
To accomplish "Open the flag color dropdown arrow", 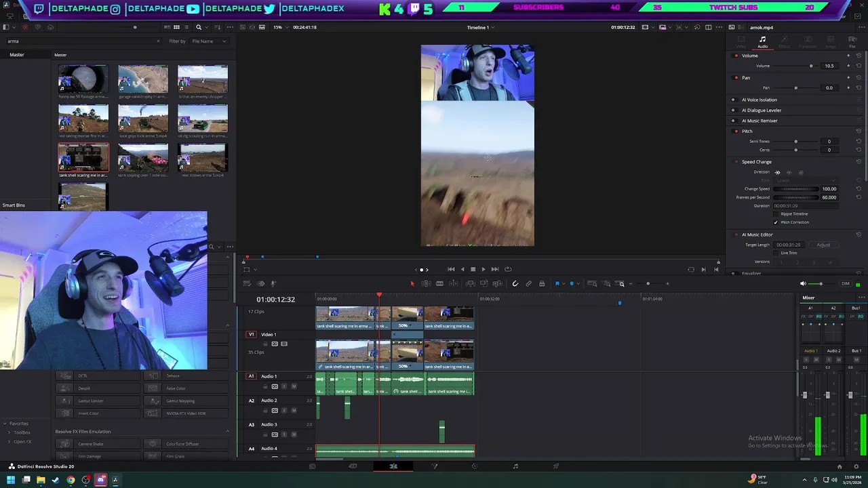I will coord(563,283).
